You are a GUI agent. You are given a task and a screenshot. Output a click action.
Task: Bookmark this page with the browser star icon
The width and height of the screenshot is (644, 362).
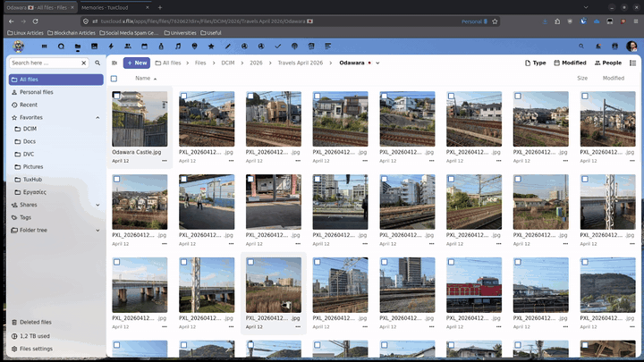tap(495, 21)
